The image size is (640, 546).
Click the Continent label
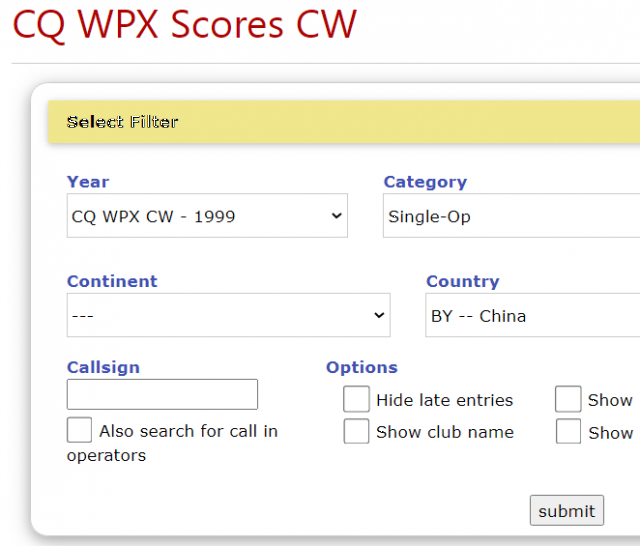pos(112,281)
